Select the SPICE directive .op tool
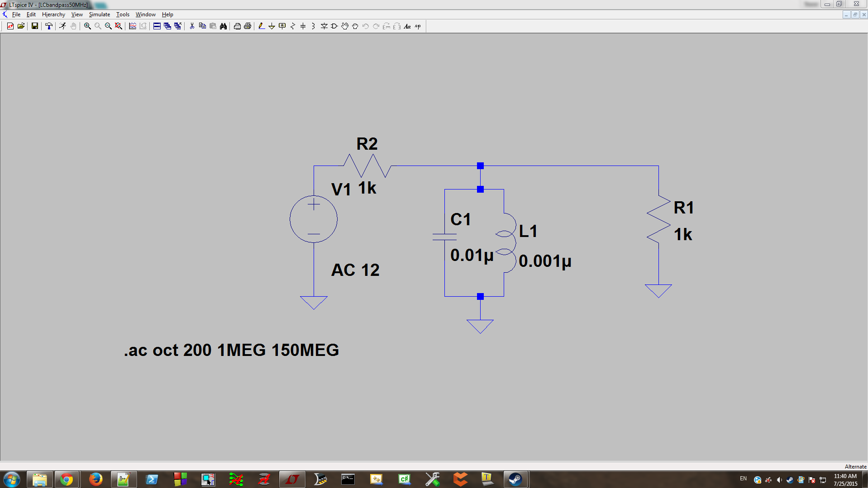The width and height of the screenshot is (868, 488). (x=417, y=26)
